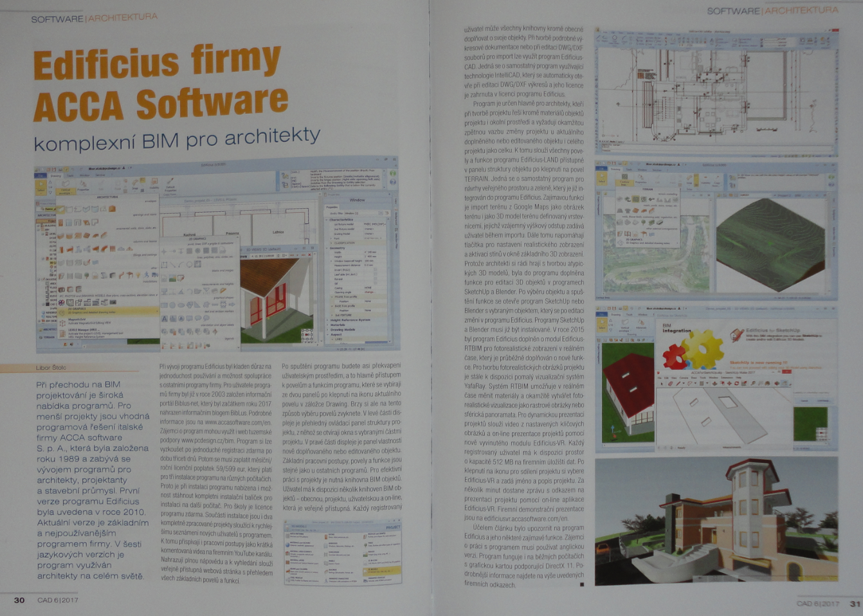Screen dimensions: 863x616
Task: Select the TERRAIN tab at bottom of project tree
Action: [x=48, y=338]
